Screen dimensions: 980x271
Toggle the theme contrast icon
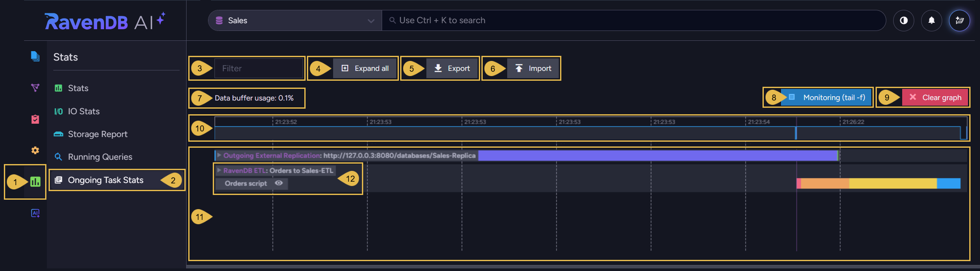[x=903, y=20]
